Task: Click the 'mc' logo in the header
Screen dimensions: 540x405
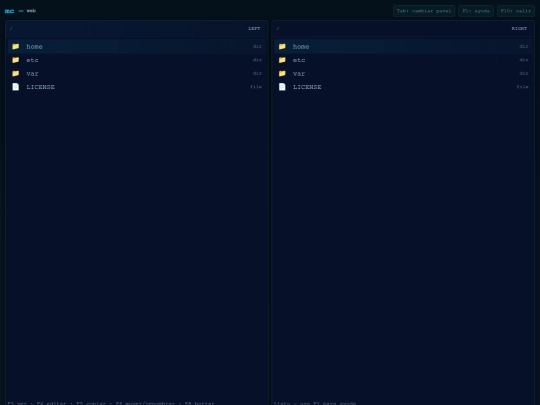Action: [x=9, y=11]
